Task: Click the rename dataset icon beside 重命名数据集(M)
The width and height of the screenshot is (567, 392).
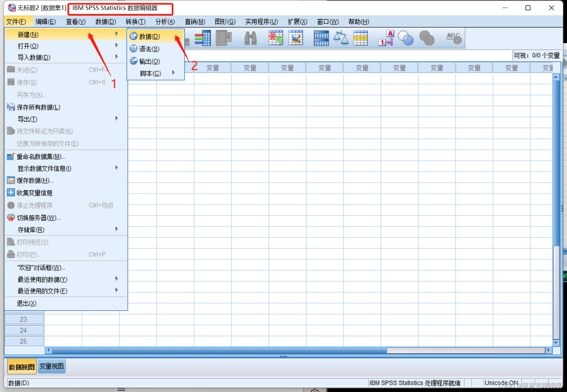Action: click(11, 156)
